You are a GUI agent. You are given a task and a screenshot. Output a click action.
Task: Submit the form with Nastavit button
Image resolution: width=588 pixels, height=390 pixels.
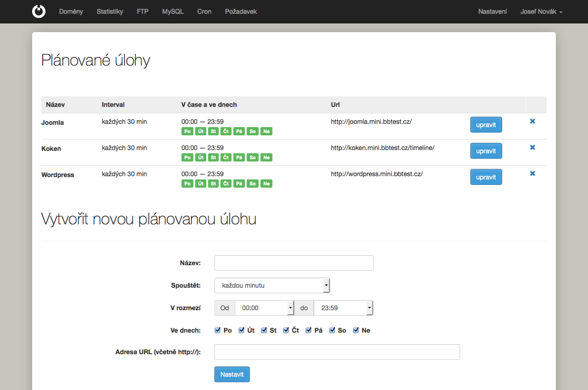pyautogui.click(x=232, y=374)
